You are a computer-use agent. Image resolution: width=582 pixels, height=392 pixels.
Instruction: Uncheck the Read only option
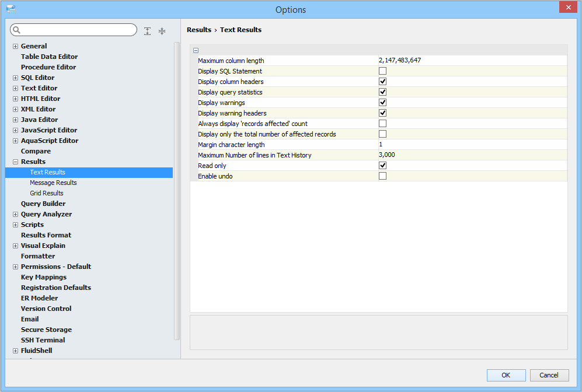(383, 166)
